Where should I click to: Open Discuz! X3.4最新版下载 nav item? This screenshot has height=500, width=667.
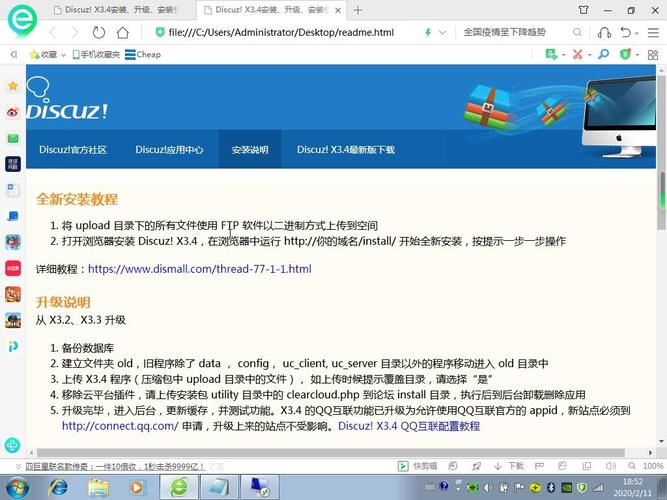(346, 150)
